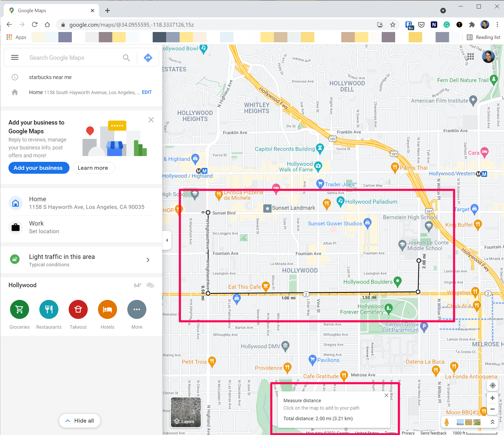Zoom in on the map

492,398
